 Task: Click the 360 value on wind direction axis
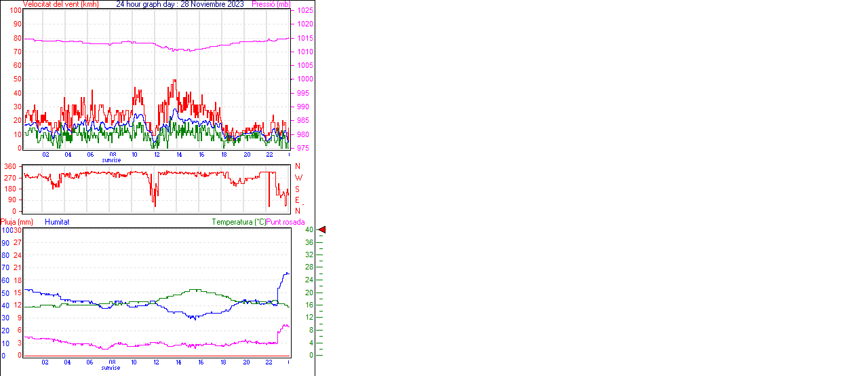pyautogui.click(x=10, y=166)
